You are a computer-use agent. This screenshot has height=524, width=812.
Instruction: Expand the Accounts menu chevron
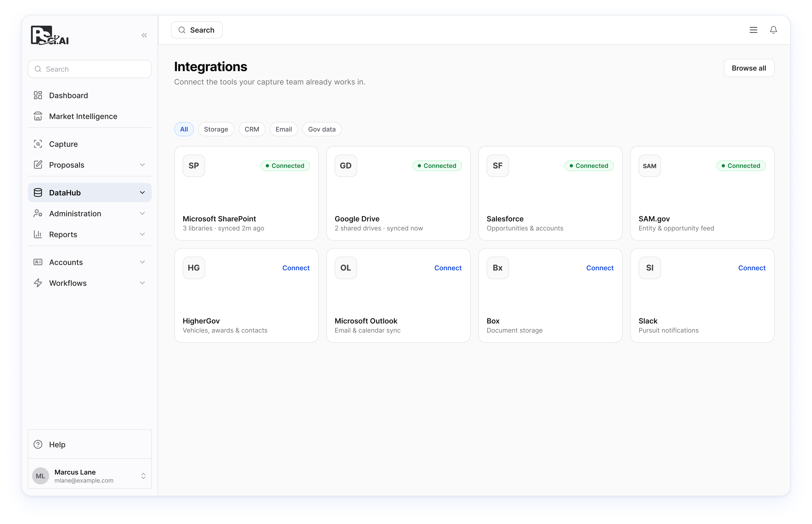pyautogui.click(x=142, y=262)
